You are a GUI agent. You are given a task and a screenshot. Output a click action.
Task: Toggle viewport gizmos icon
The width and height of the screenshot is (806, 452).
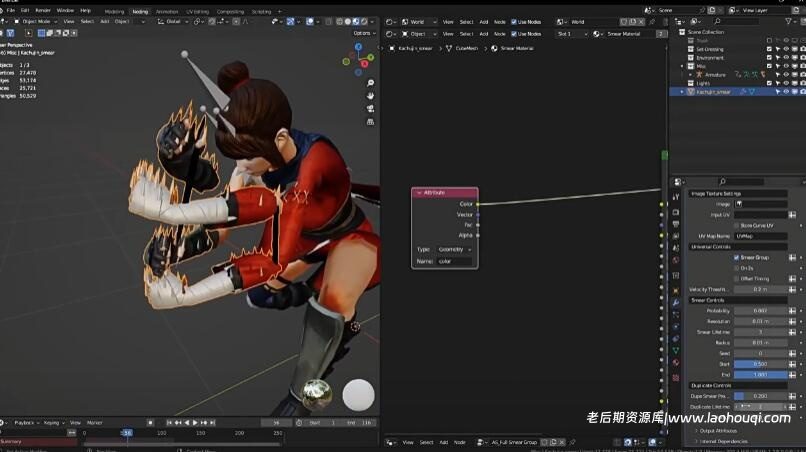[x=290, y=22]
